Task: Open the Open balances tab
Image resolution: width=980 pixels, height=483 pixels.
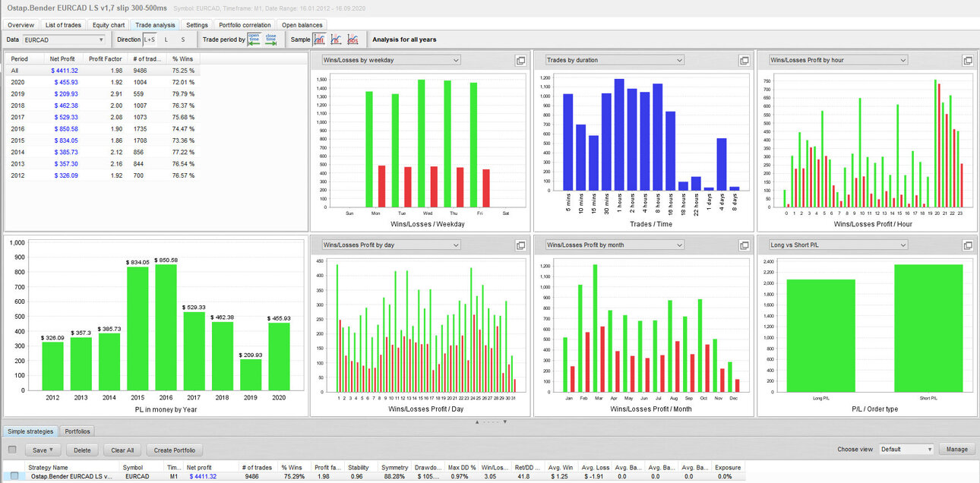Action: point(302,25)
